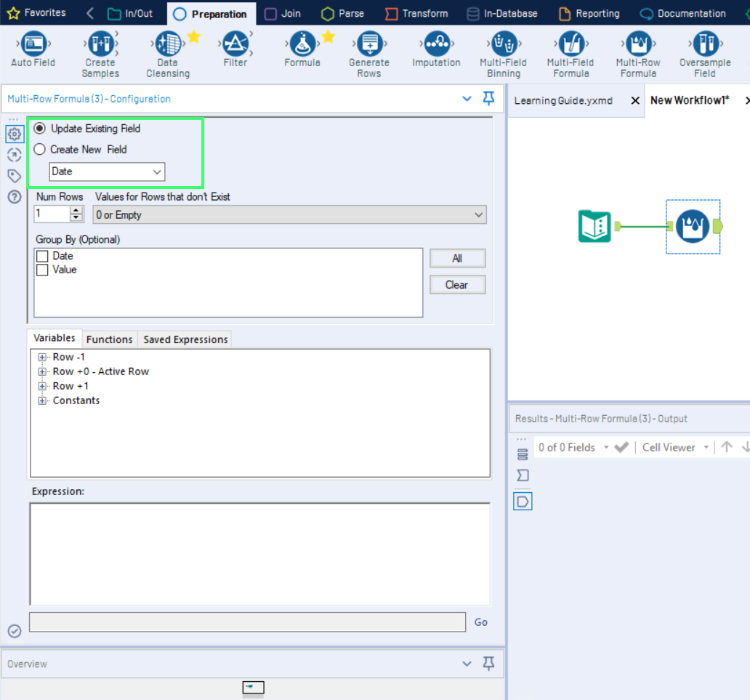750x700 pixels.
Task: Select the Update Existing Field radio button
Action: [38, 129]
